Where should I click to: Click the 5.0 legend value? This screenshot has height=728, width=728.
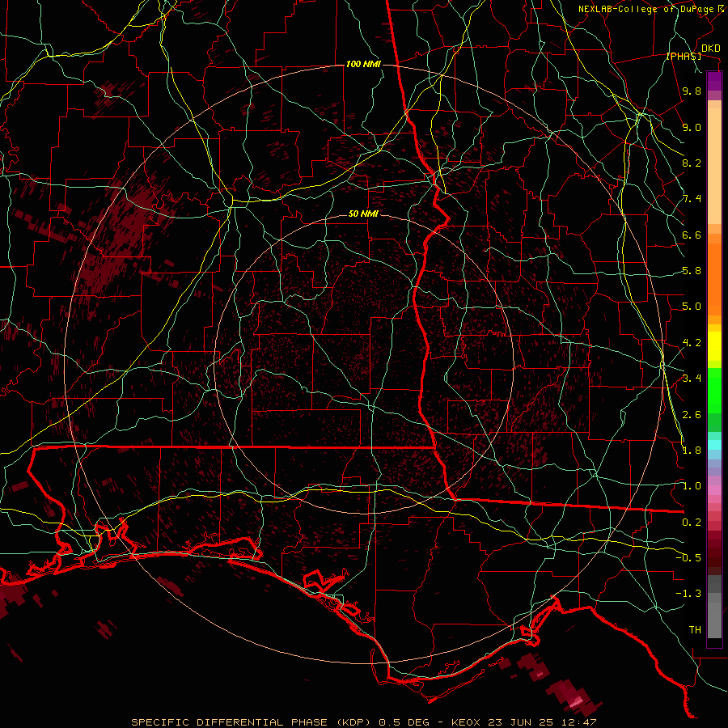692,307
